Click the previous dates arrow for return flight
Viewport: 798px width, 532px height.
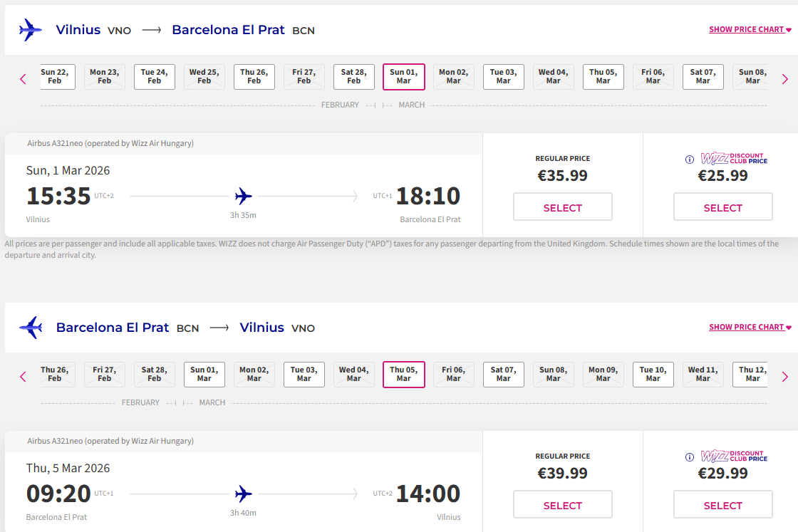[23, 377]
